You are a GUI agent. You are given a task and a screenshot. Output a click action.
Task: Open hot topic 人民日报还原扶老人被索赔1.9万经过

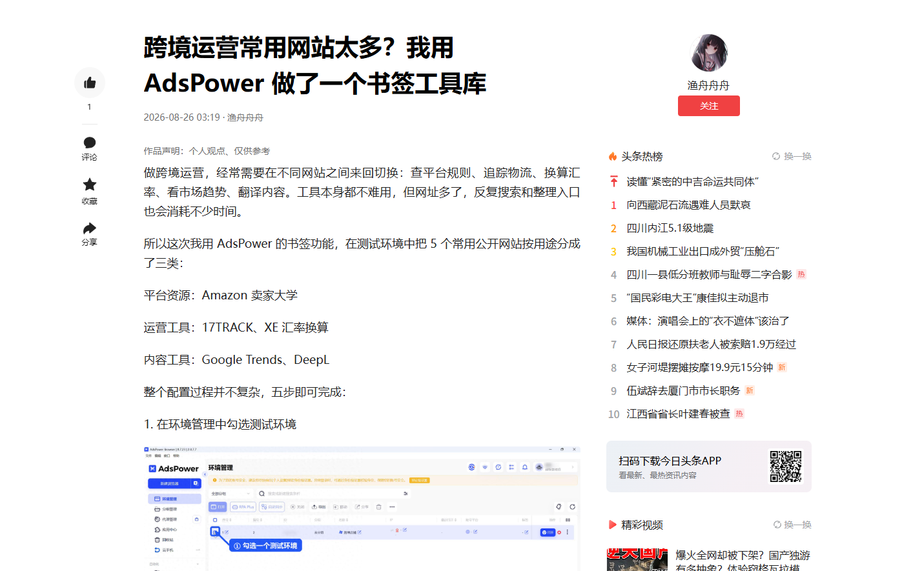coord(711,345)
